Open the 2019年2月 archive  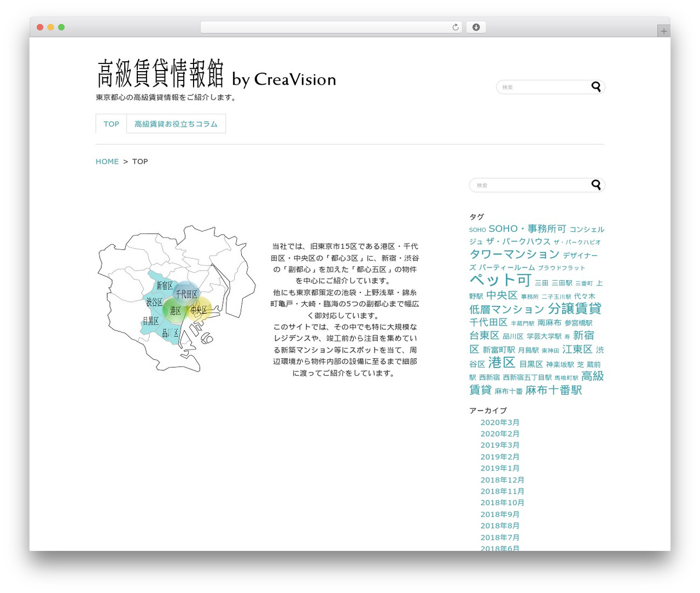(500, 457)
